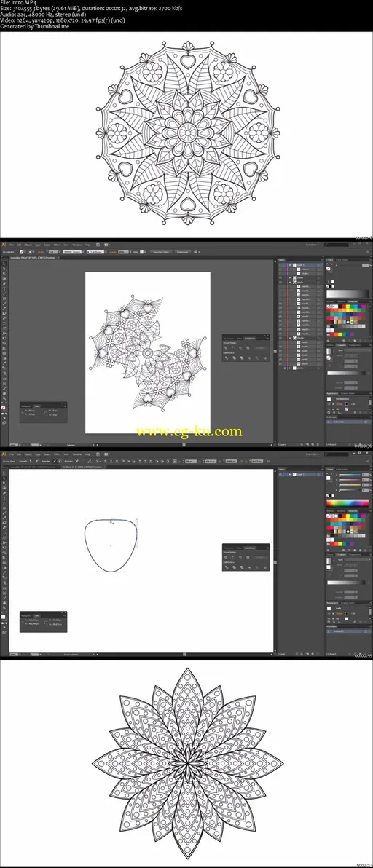Toggle Fill visibility eye in mandala frame Appearance panel
Viewport: 373px width, 868px height.
(x=329, y=409)
